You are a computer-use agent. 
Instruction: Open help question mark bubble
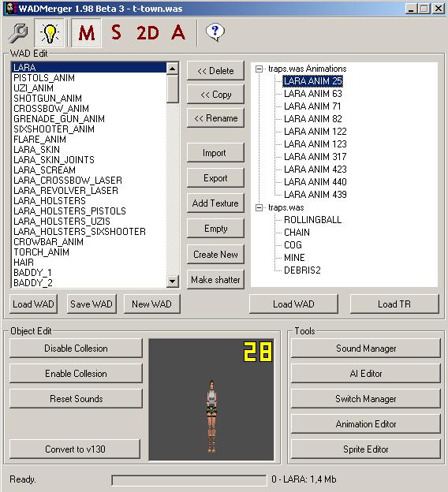(x=215, y=32)
